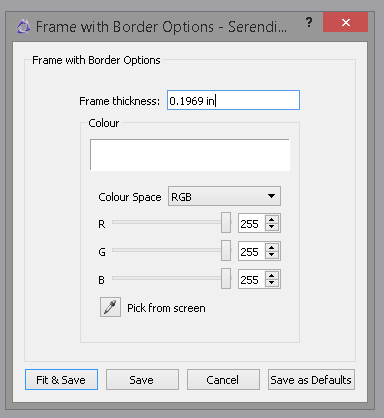Viewport: 384px width, 418px height.
Task: Click the B channel slider handle
Action: (x=226, y=278)
